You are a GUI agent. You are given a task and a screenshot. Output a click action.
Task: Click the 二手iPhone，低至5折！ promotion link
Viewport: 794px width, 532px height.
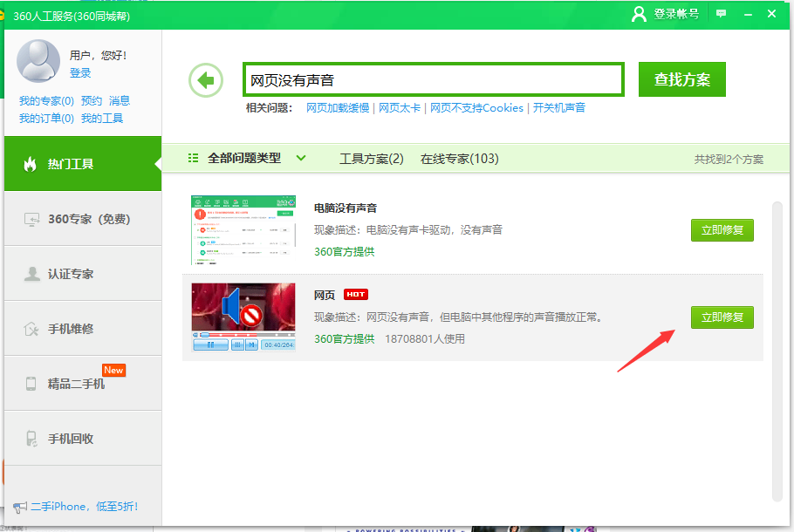[84, 506]
